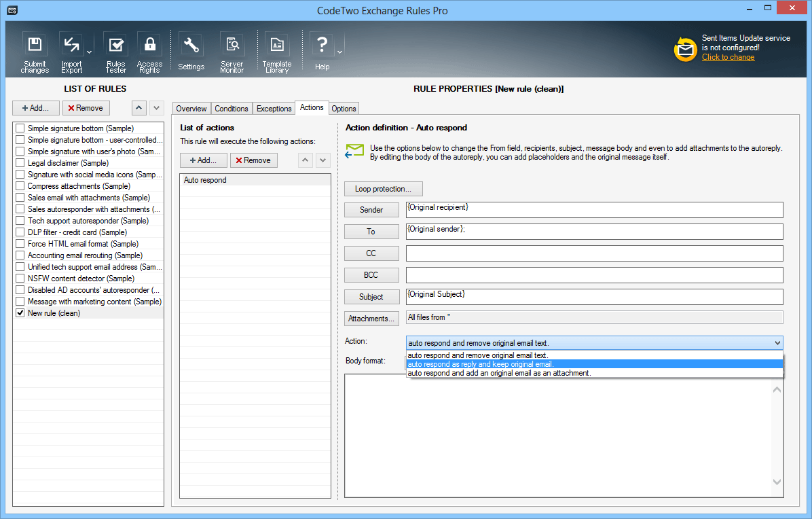
Task: Select the Auto respond action entry
Action: 255,180
